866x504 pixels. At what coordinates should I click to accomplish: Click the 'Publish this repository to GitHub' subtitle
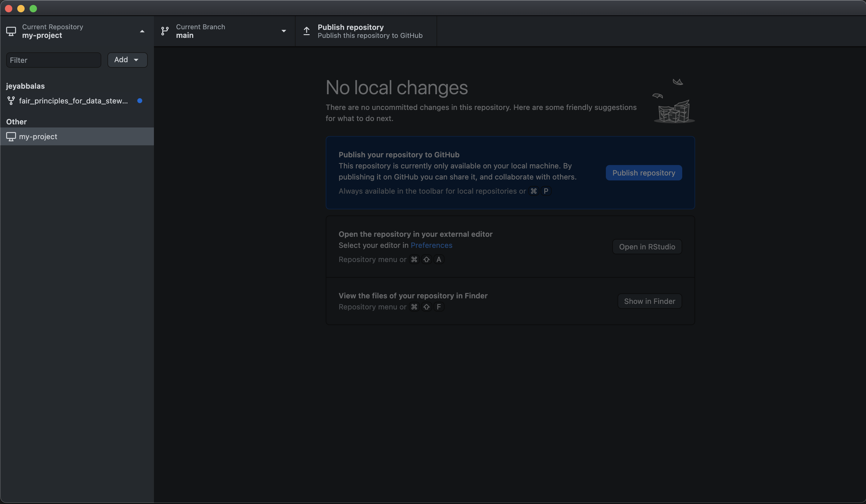pyautogui.click(x=370, y=36)
